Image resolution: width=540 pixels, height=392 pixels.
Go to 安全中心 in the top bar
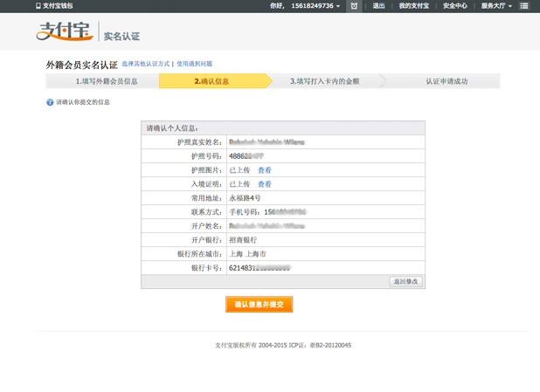(x=454, y=6)
